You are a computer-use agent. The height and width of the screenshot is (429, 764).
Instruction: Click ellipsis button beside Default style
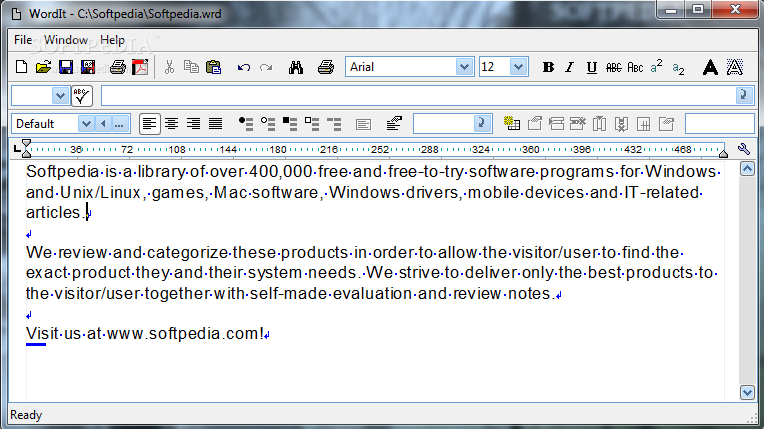120,123
